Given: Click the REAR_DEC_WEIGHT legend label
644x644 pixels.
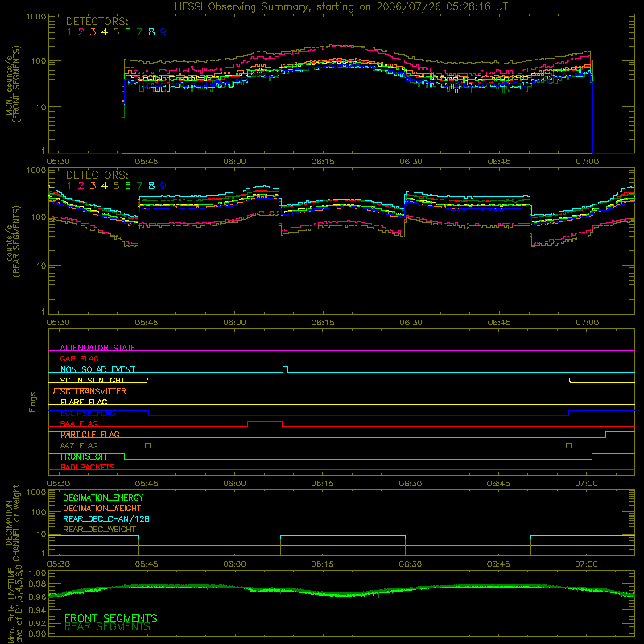Looking at the screenshot, I should 99,530.
